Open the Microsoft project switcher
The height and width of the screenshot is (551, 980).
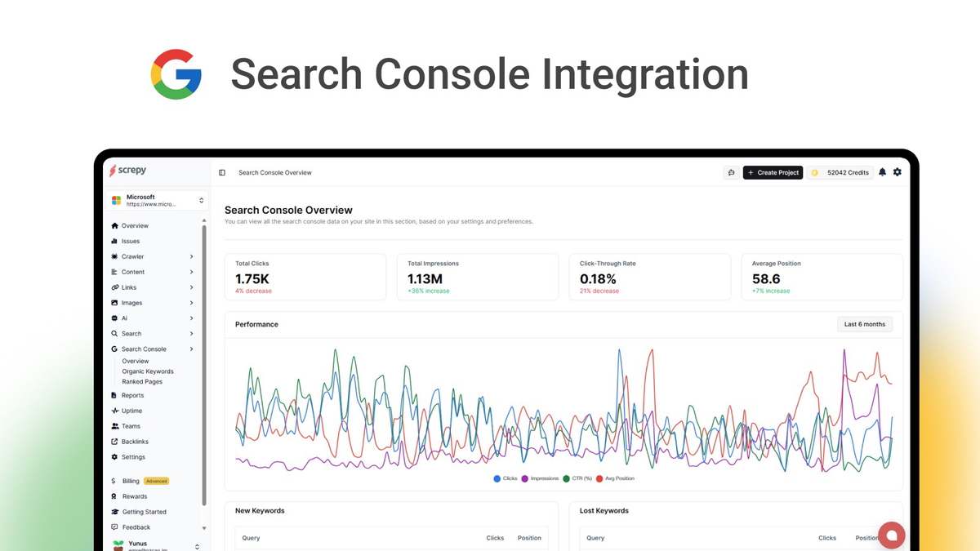click(x=157, y=199)
